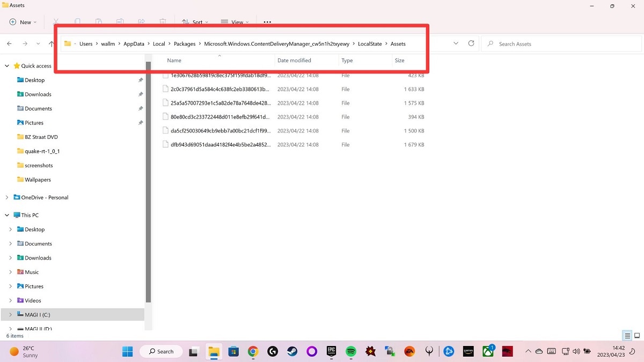Screen dimensions: 644x362
Task: Cut files using the scissors toolbar icon
Action: coord(55,21)
